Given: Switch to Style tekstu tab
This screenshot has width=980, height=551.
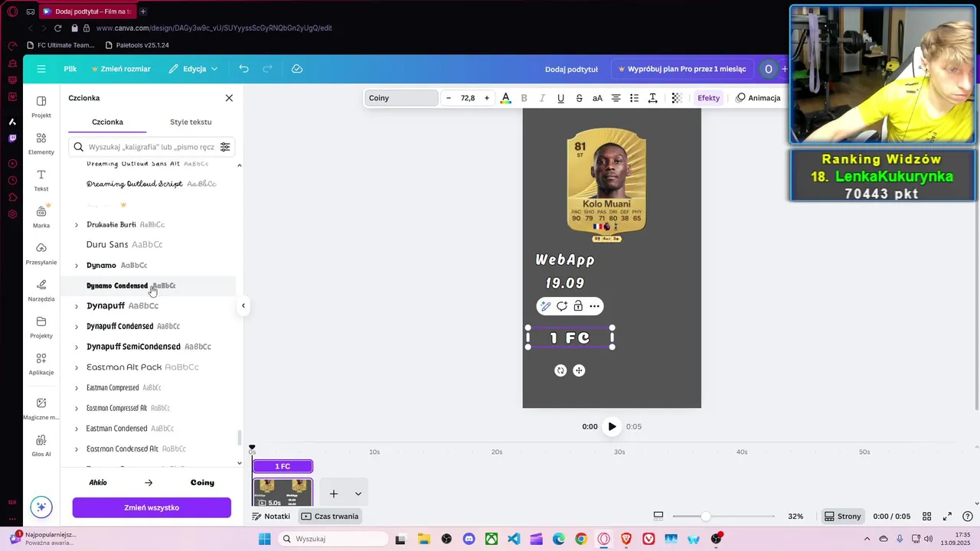Looking at the screenshot, I should point(191,122).
